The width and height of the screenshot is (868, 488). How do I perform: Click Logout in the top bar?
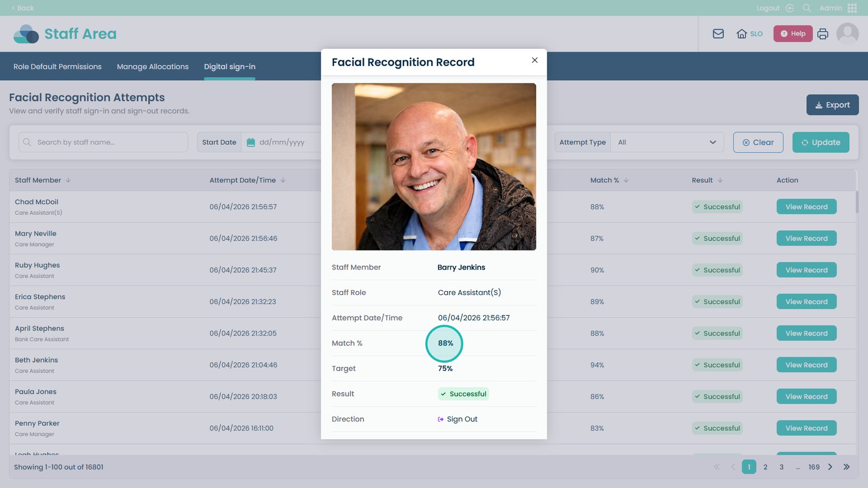pyautogui.click(x=768, y=8)
